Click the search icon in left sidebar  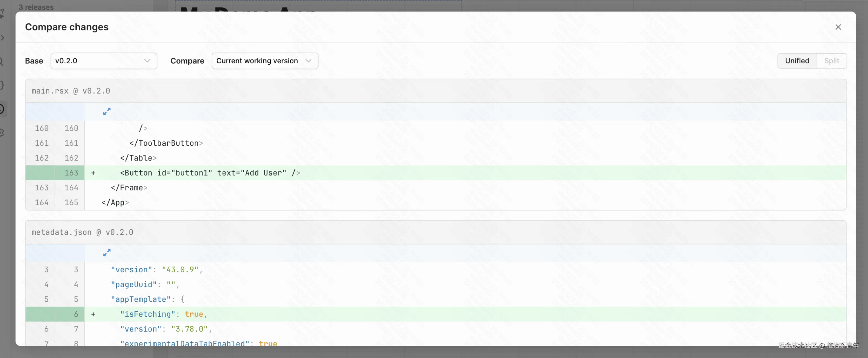(2, 61)
